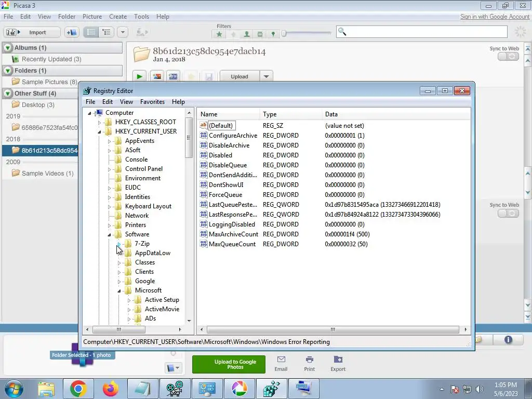This screenshot has height=399, width=532.
Task: Click the Upload button
Action: pos(240,76)
